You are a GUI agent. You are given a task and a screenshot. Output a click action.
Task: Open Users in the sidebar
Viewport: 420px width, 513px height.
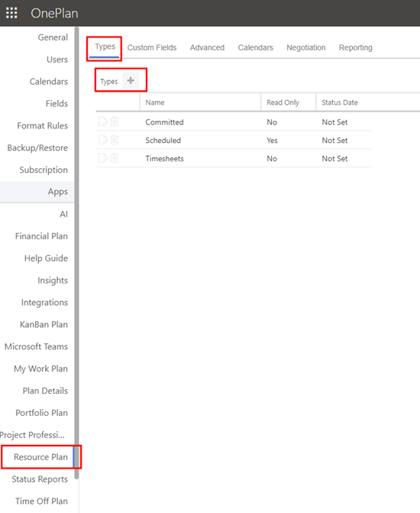[x=57, y=60]
